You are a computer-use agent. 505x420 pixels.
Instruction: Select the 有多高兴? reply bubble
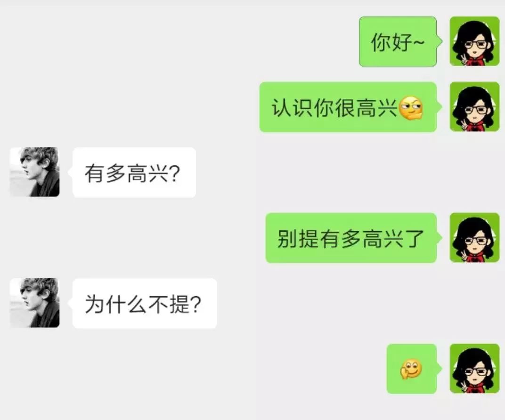point(132,172)
